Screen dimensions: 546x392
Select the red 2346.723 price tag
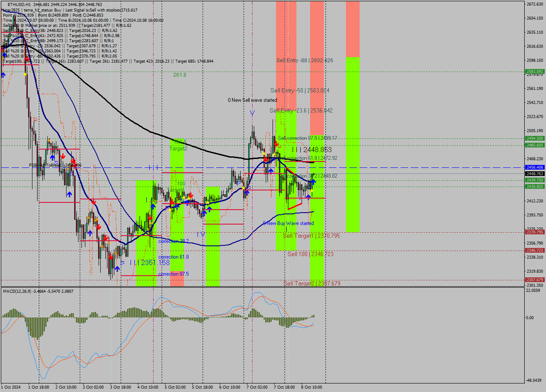point(534,251)
